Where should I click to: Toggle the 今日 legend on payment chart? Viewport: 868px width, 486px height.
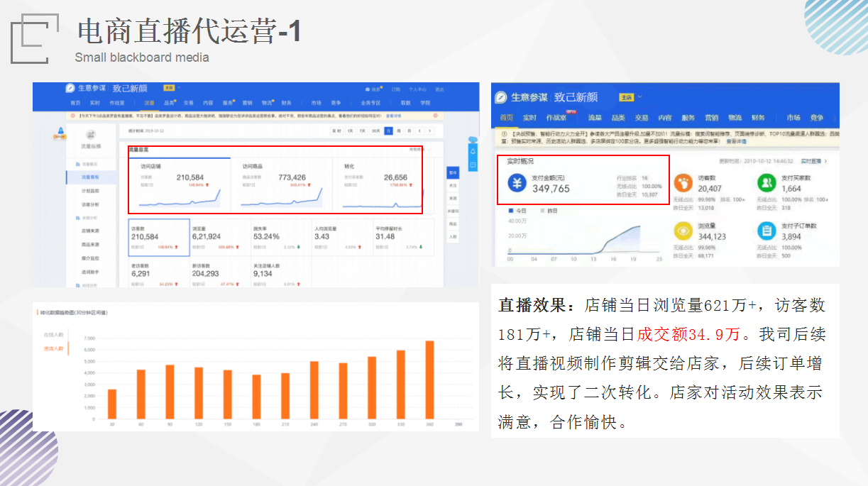click(x=519, y=211)
